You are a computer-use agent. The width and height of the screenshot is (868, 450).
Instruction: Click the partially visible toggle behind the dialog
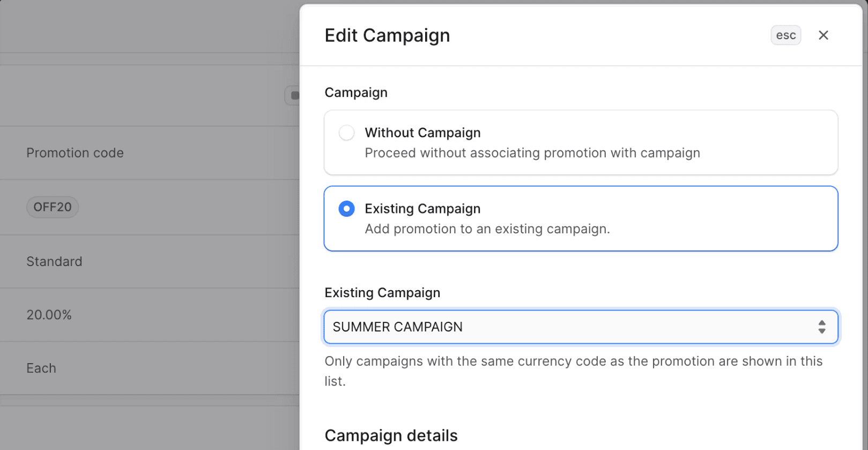pyautogui.click(x=294, y=95)
